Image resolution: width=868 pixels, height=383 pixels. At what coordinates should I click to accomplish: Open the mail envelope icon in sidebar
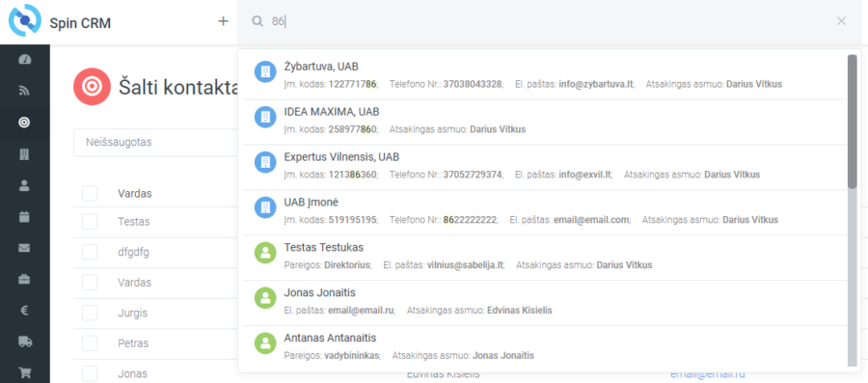pyautogui.click(x=24, y=248)
